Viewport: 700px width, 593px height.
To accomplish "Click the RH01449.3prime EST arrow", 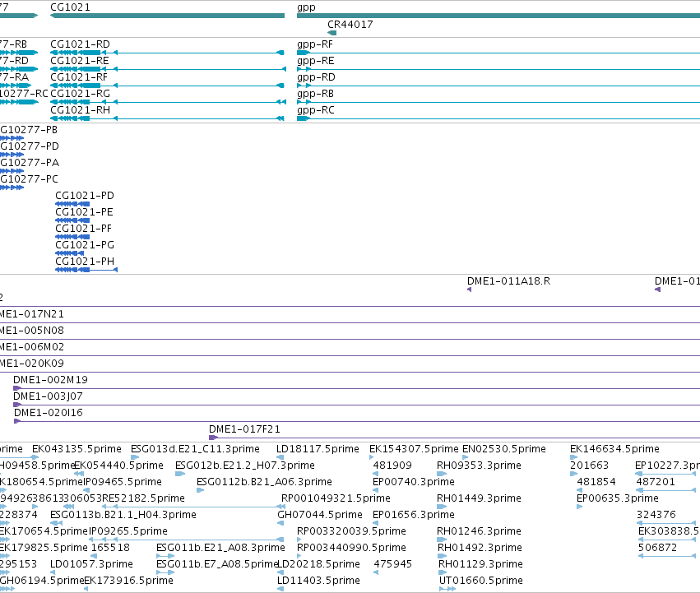I will (442, 507).
